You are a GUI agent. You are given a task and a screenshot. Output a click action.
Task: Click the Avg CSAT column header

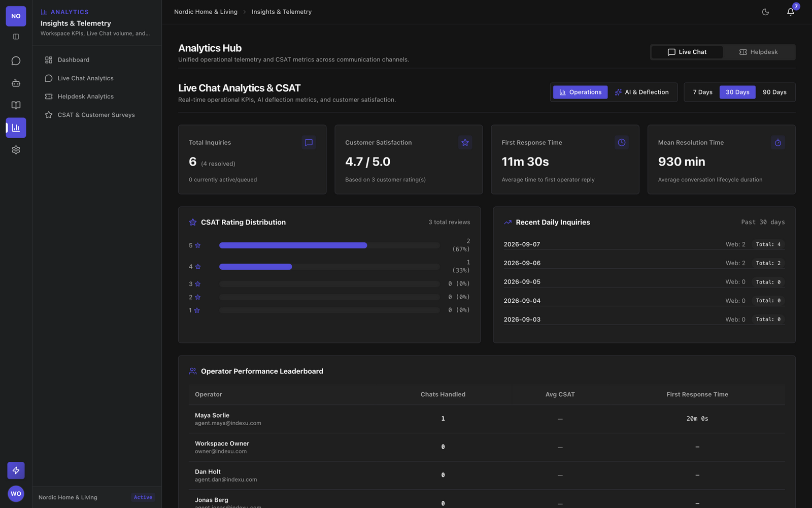pos(560,395)
